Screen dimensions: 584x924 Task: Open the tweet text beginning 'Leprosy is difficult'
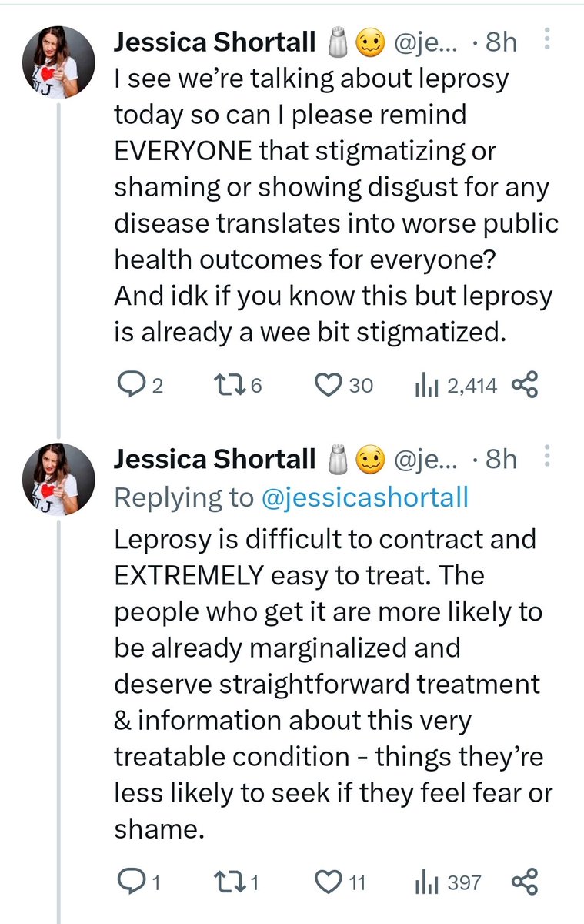(333, 684)
